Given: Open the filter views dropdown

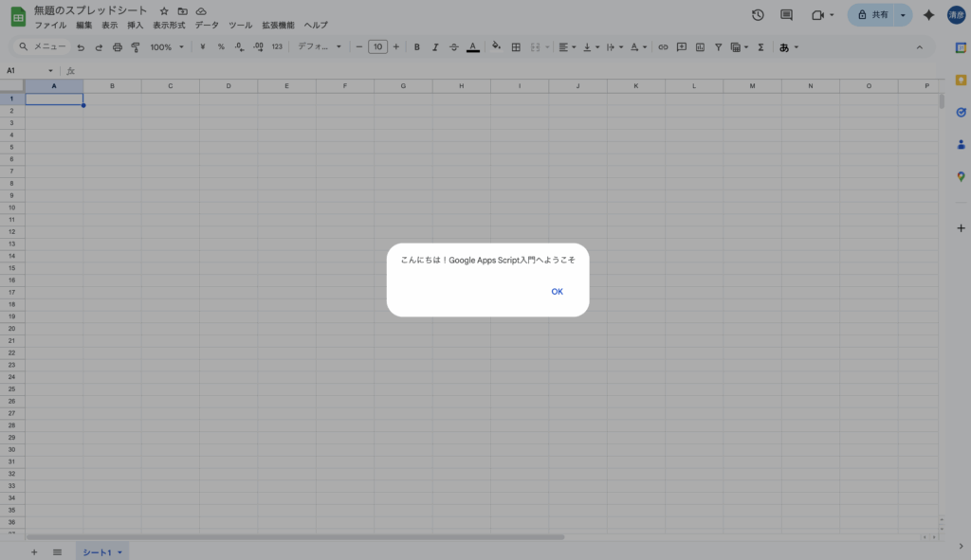Looking at the screenshot, I should tap(740, 47).
